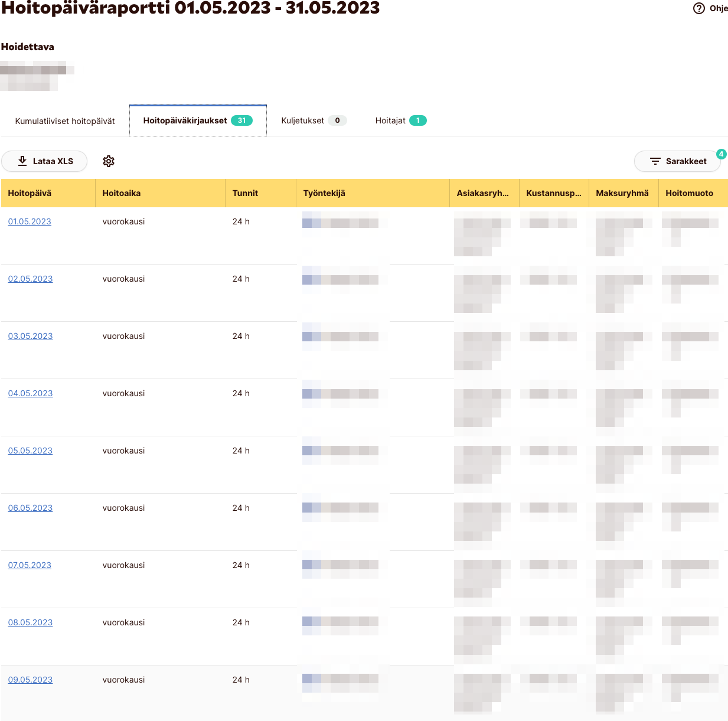Click the Tunnit column header
The width and height of the screenshot is (728, 721).
(260, 193)
